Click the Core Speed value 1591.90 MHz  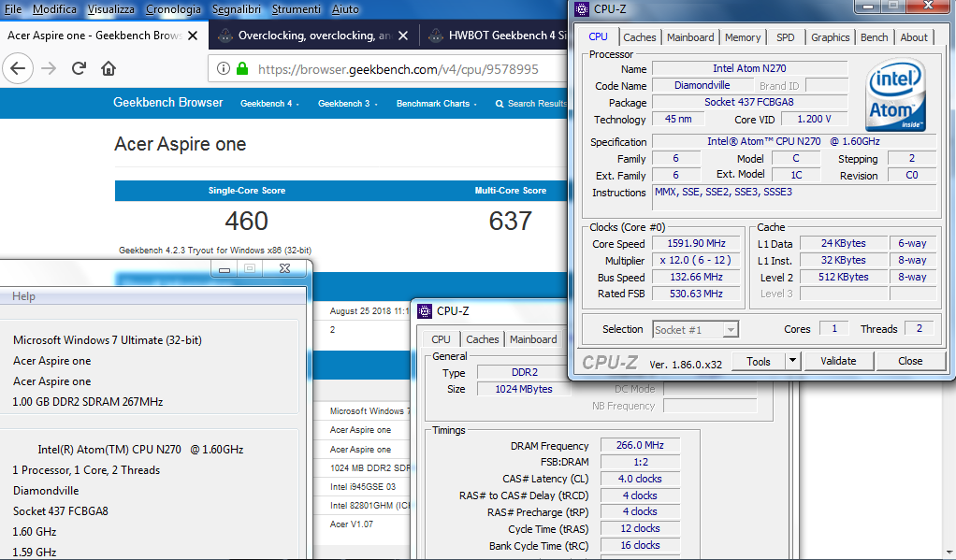point(696,243)
